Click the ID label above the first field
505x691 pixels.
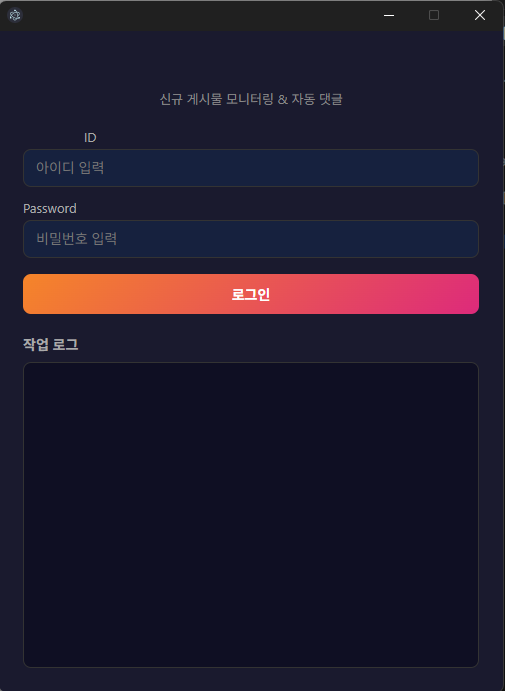click(x=90, y=137)
